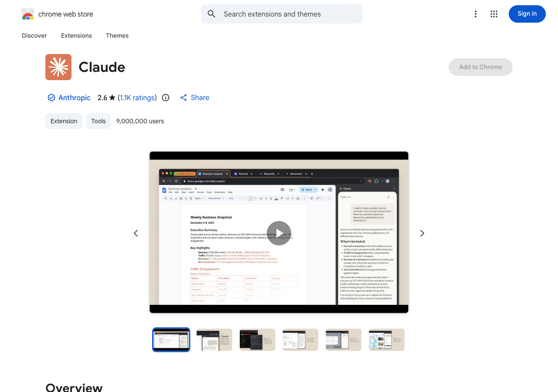
Task: Select the first highlighted video thumbnail
Action: coord(171,340)
